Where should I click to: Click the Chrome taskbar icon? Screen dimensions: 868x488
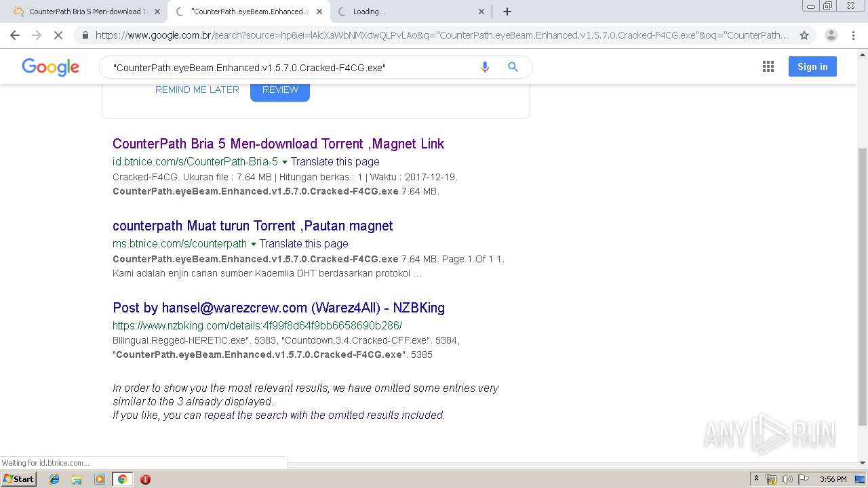point(122,479)
